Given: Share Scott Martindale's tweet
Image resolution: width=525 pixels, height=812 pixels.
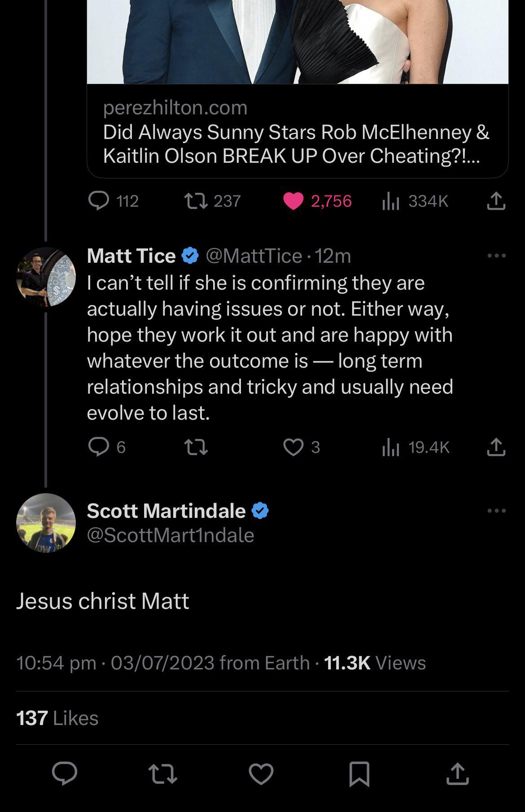Looking at the screenshot, I should click(457, 773).
